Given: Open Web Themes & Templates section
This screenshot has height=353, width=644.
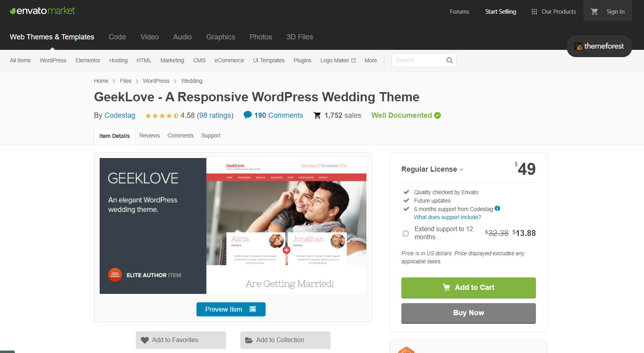Looking at the screenshot, I should point(52,37).
